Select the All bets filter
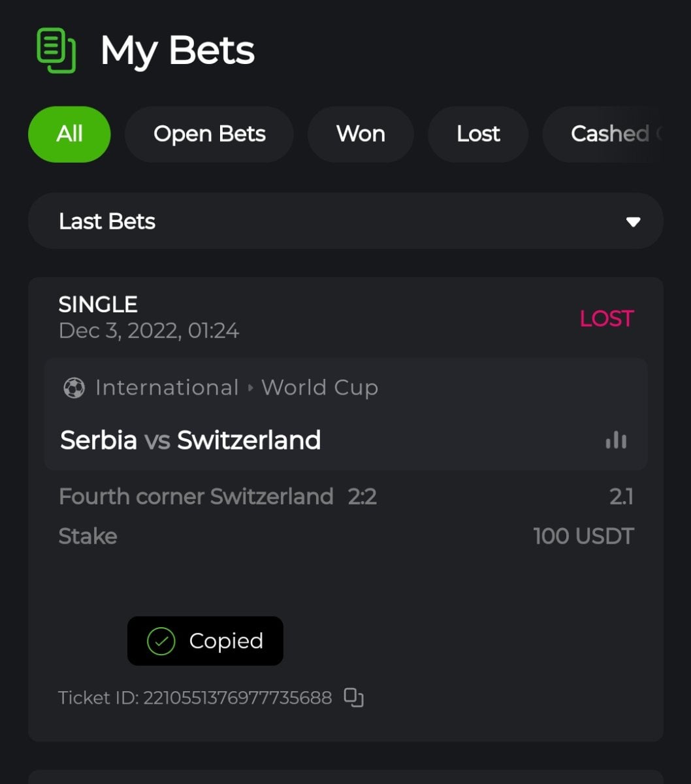 tap(69, 134)
